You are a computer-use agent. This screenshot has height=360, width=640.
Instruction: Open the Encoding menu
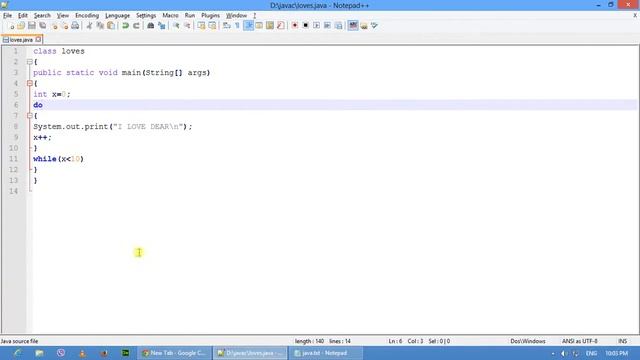pyautogui.click(x=87, y=16)
